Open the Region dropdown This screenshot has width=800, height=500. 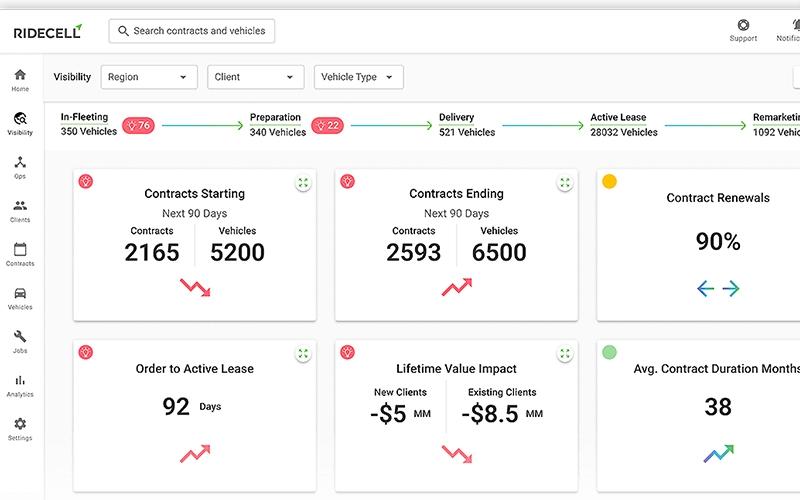pyautogui.click(x=149, y=77)
